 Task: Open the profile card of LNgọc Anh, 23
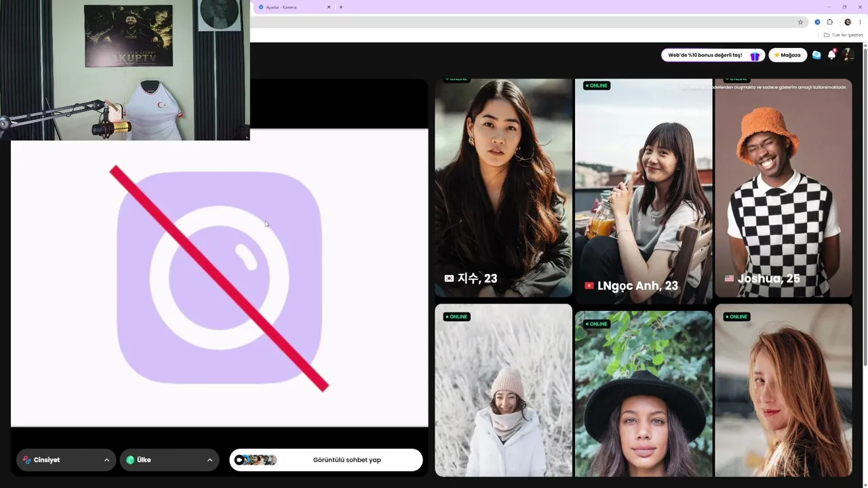644,191
